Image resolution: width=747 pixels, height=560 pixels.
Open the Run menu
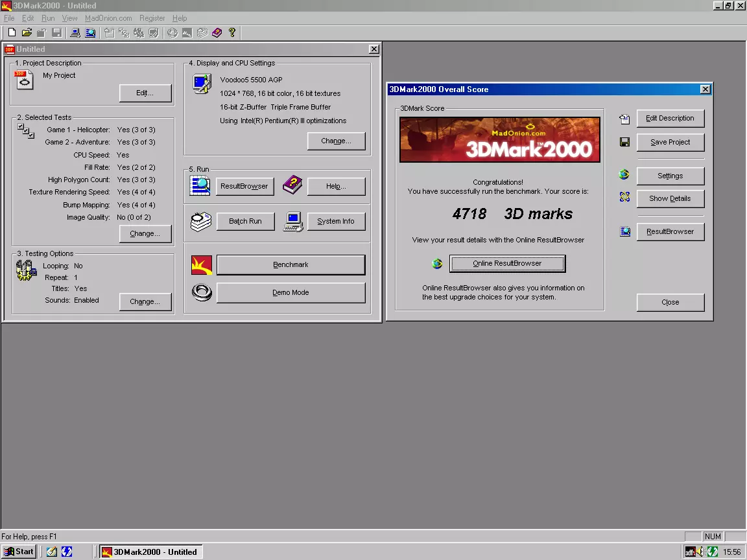point(48,18)
